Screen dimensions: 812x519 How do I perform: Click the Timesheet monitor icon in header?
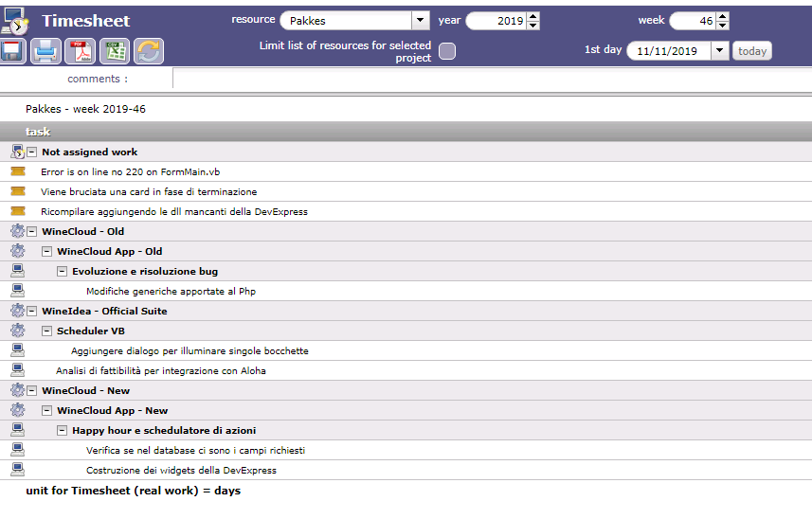tap(15, 20)
